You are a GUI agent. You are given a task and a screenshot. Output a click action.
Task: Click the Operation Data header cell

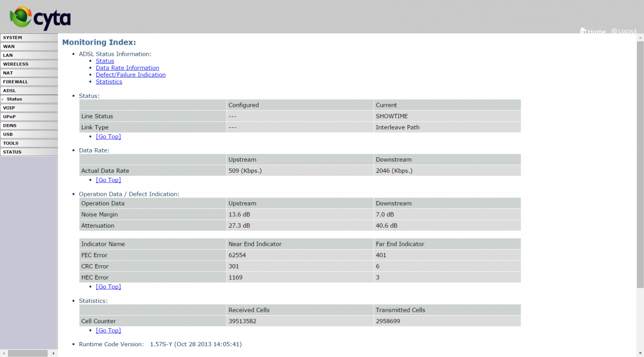pos(103,203)
